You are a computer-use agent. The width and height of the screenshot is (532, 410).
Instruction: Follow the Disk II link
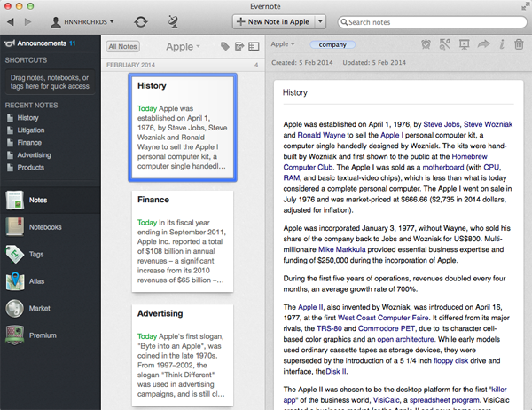[x=336, y=372]
